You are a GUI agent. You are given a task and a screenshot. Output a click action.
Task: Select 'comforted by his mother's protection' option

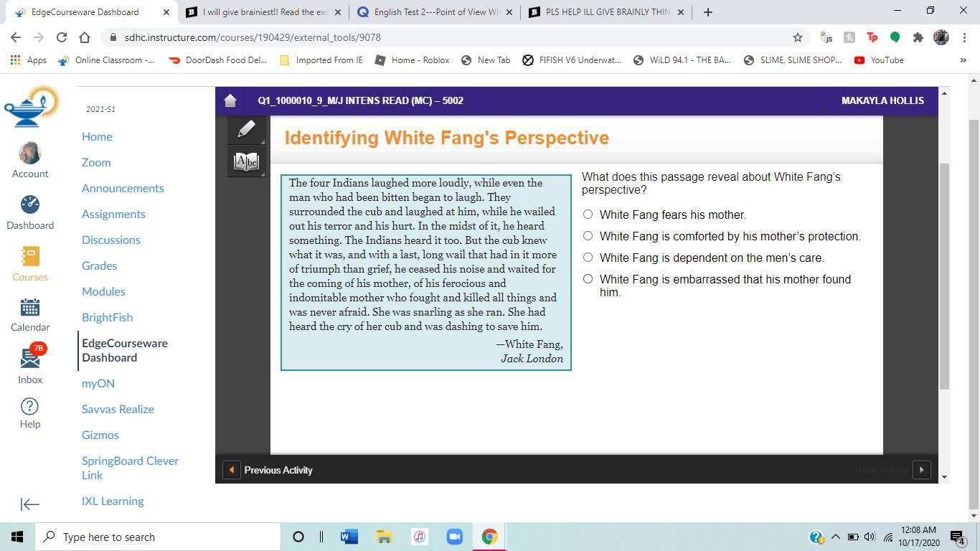click(x=588, y=236)
